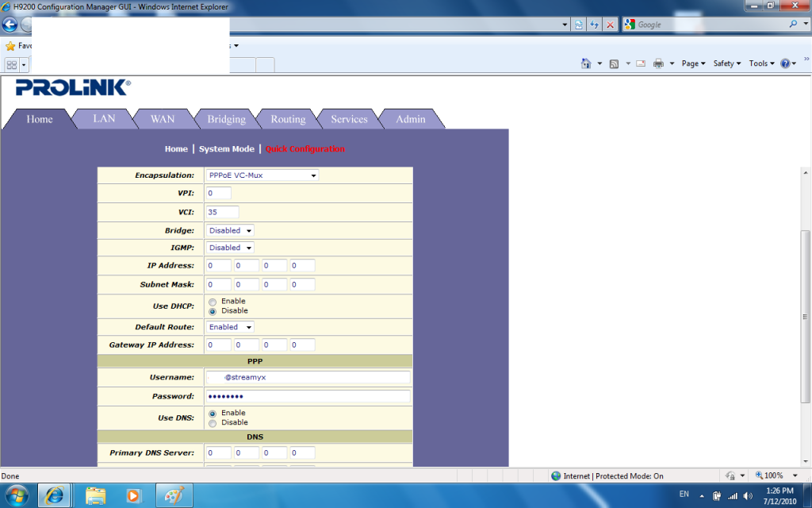
Task: Click the Print icon in toolbar
Action: [x=657, y=63]
